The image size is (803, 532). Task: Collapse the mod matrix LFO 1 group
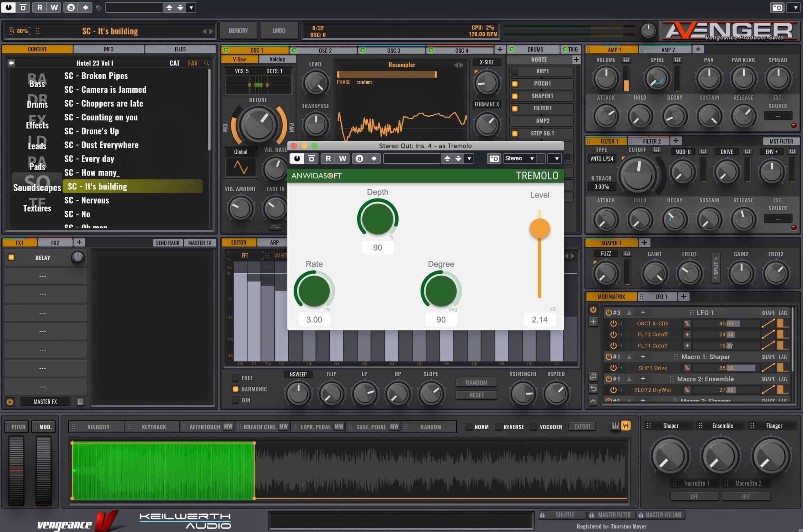coord(629,313)
